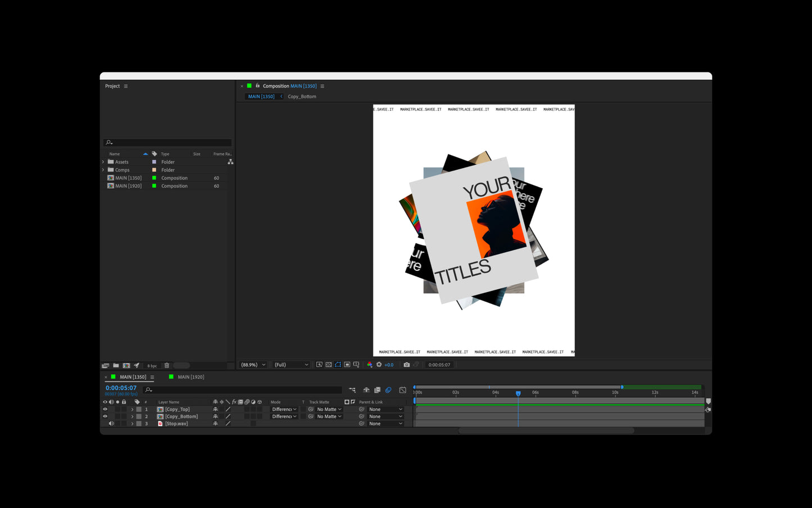Create new composition with the Project panel icon
The width and height of the screenshot is (812, 508).
(126, 365)
